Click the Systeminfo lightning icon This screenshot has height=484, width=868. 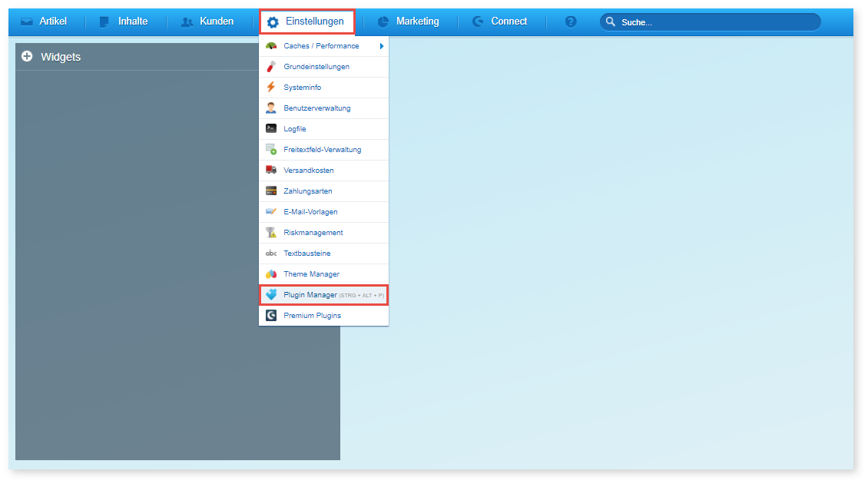coord(271,87)
